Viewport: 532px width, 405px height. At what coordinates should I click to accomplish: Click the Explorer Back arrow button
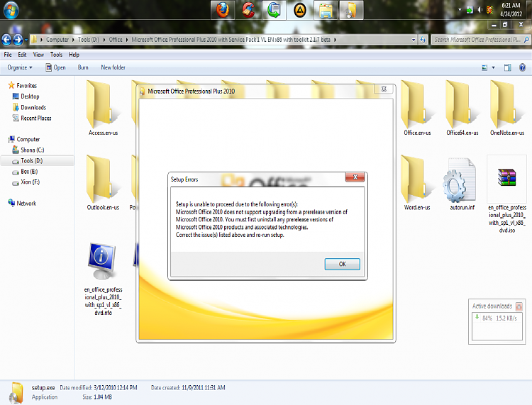pos(6,40)
